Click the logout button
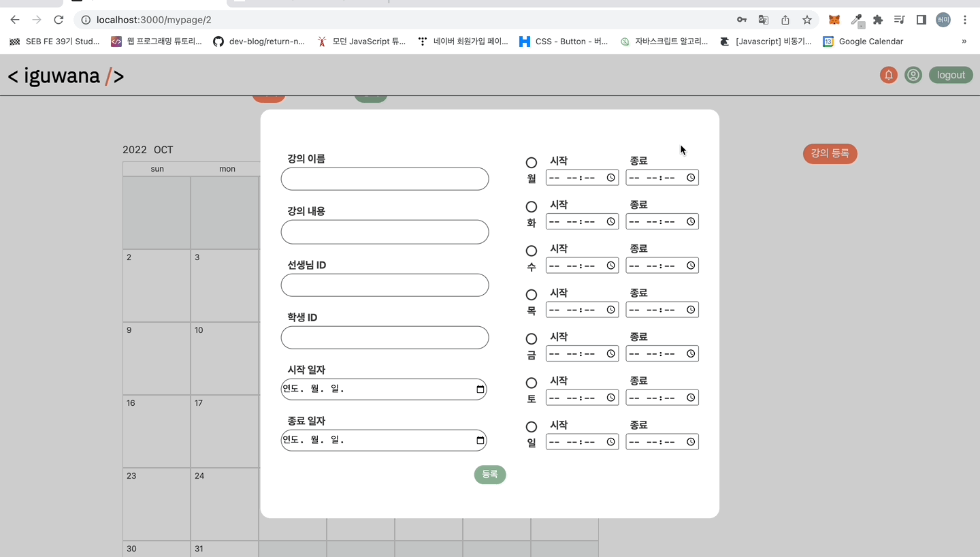The width and height of the screenshot is (980, 557). (951, 75)
